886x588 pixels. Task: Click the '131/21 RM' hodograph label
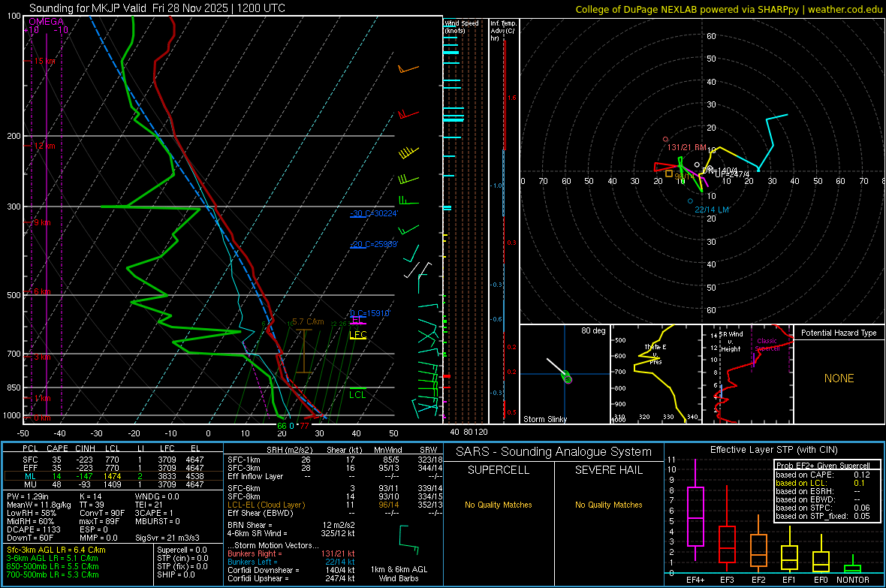686,148
